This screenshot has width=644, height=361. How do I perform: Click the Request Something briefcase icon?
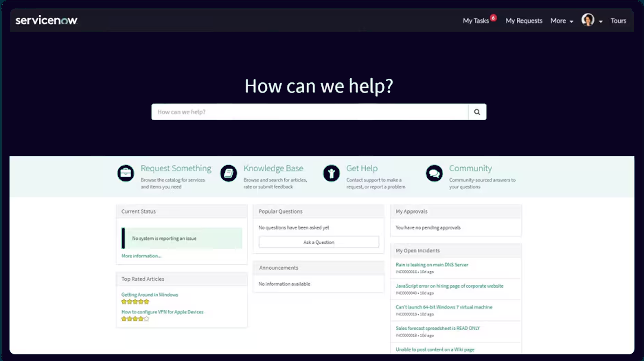tap(126, 173)
